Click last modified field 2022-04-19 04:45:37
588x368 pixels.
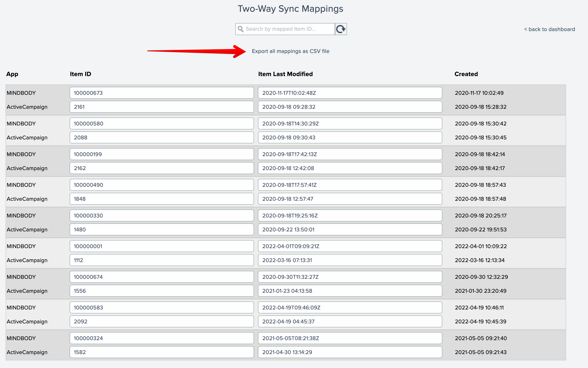(x=350, y=322)
